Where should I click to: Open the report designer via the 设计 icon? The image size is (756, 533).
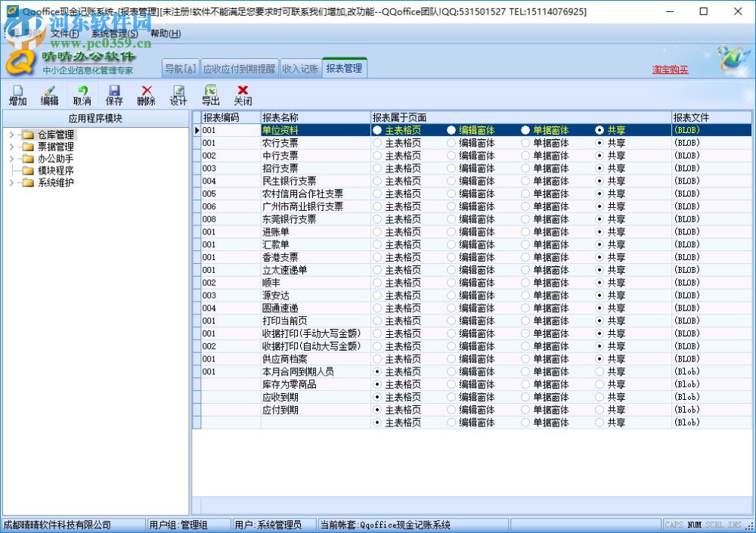pos(178,95)
